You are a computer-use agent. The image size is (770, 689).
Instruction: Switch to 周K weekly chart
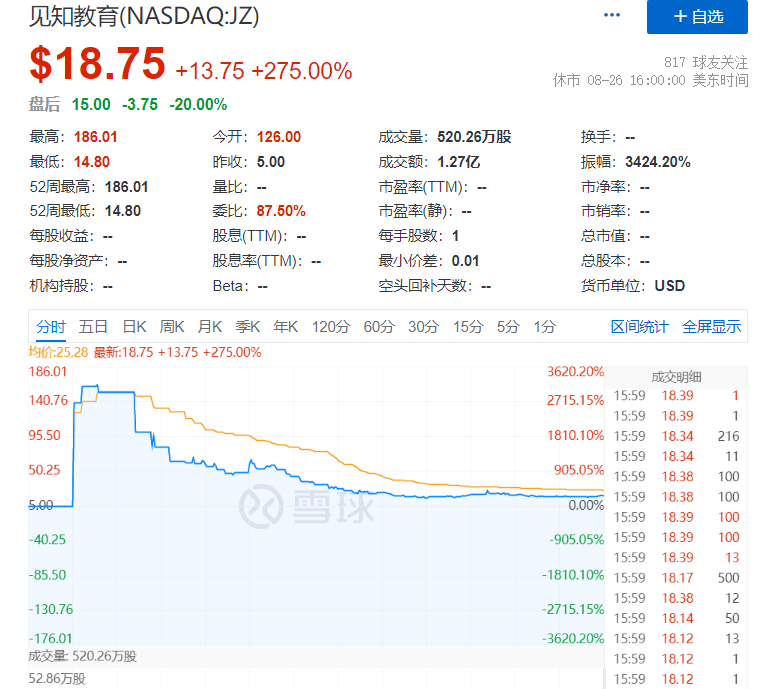172,326
